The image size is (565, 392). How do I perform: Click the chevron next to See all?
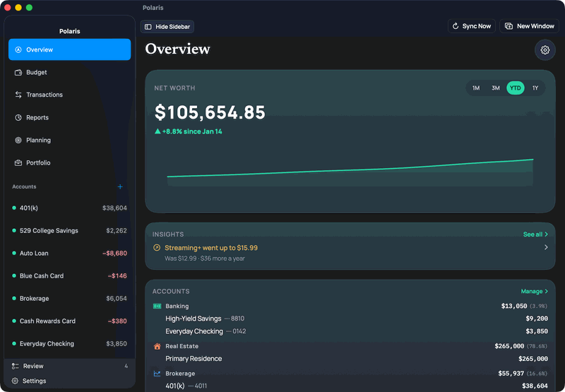(x=546, y=234)
